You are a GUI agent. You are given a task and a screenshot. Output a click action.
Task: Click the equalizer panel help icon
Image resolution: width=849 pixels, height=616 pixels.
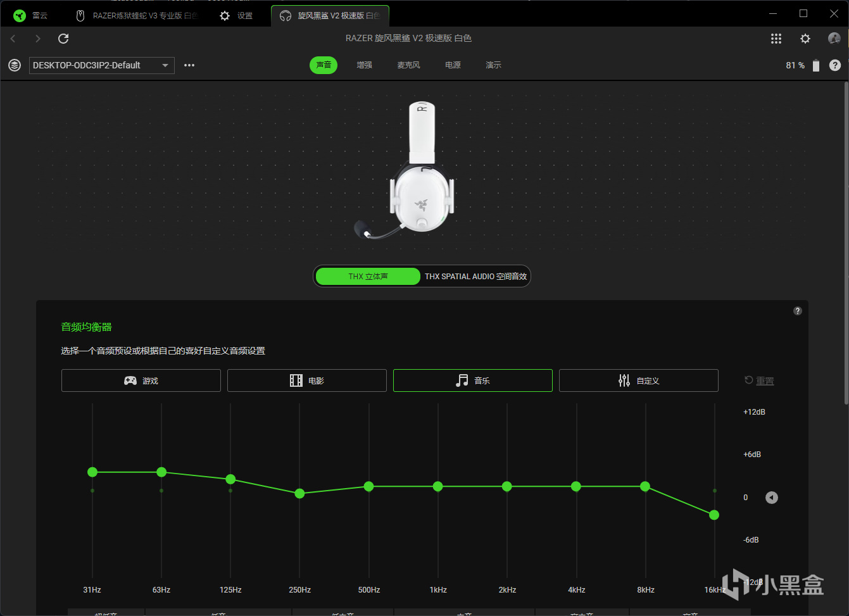798,311
